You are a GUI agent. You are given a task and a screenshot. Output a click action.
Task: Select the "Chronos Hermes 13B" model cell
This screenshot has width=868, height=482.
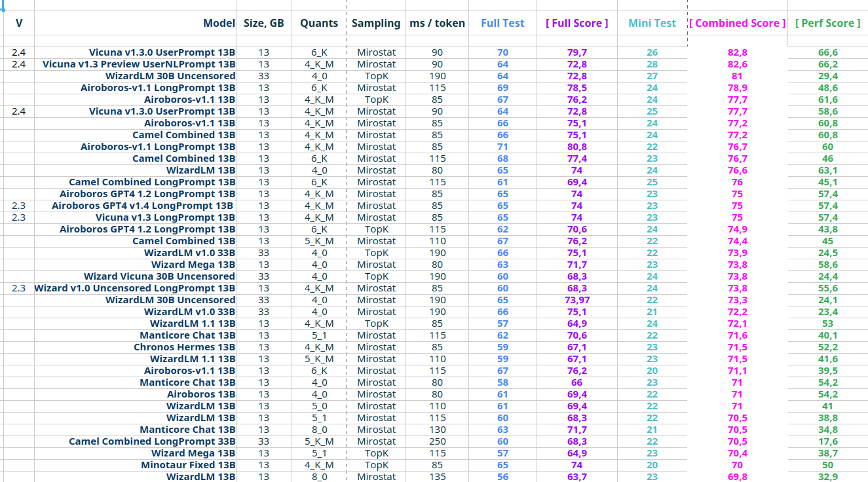coord(135,347)
